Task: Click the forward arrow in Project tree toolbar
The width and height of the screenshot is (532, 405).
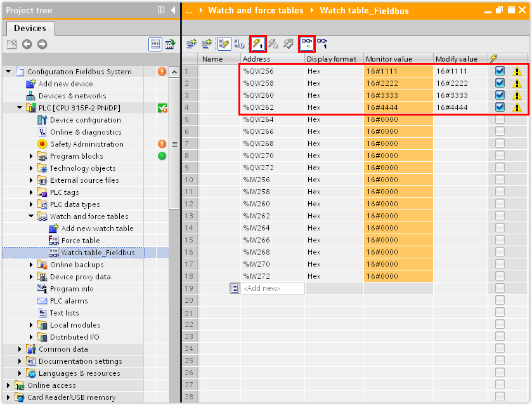Action: click(42, 44)
